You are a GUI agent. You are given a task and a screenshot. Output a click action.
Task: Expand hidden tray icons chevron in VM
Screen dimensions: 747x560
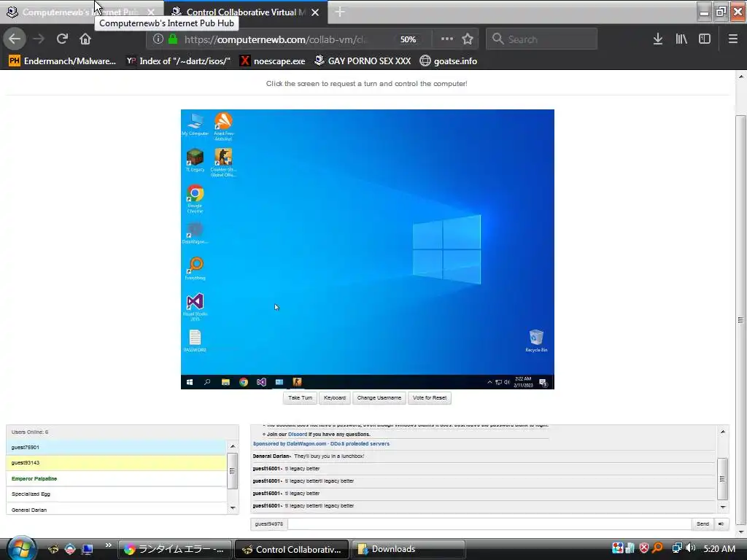(x=489, y=382)
